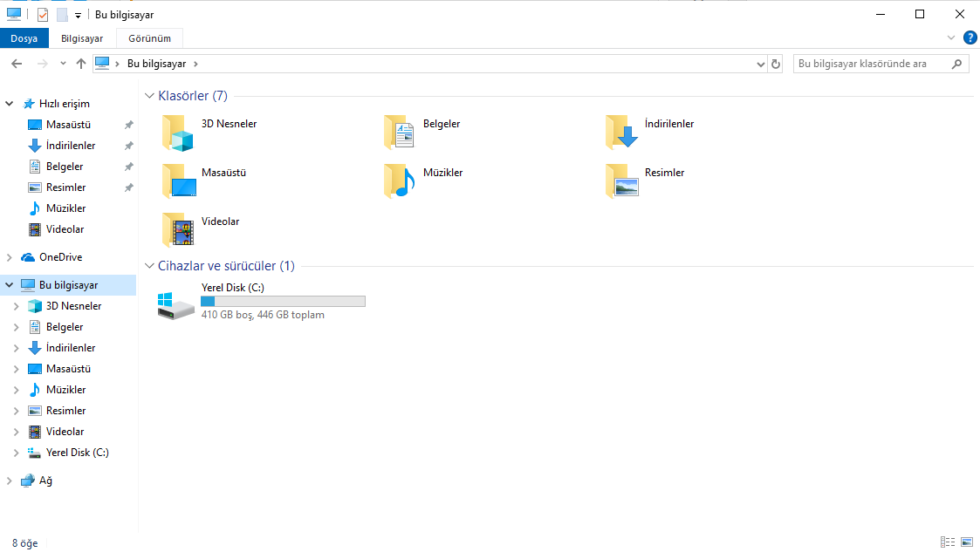Select Belgeler under Hızlı erişim
980x552 pixels.
coord(65,166)
